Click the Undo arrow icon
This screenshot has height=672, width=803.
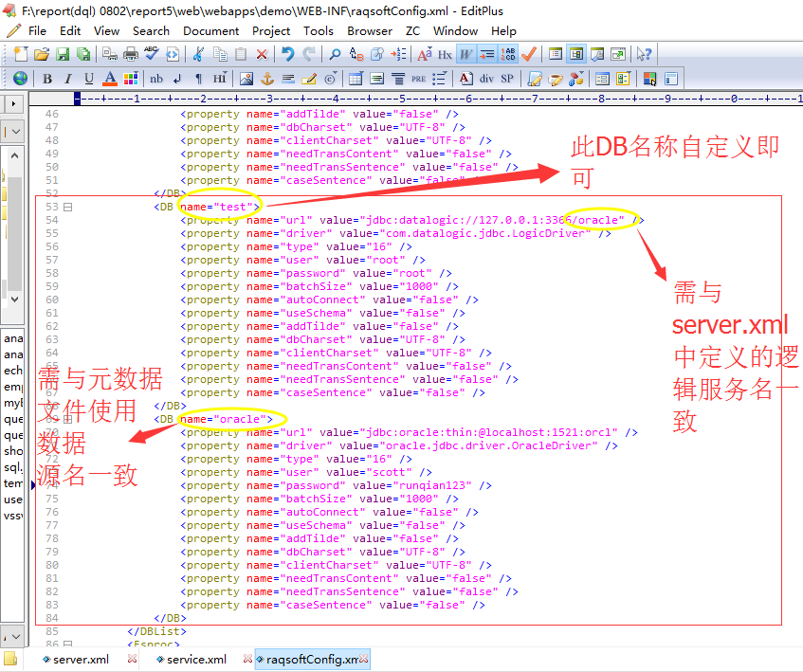(287, 54)
